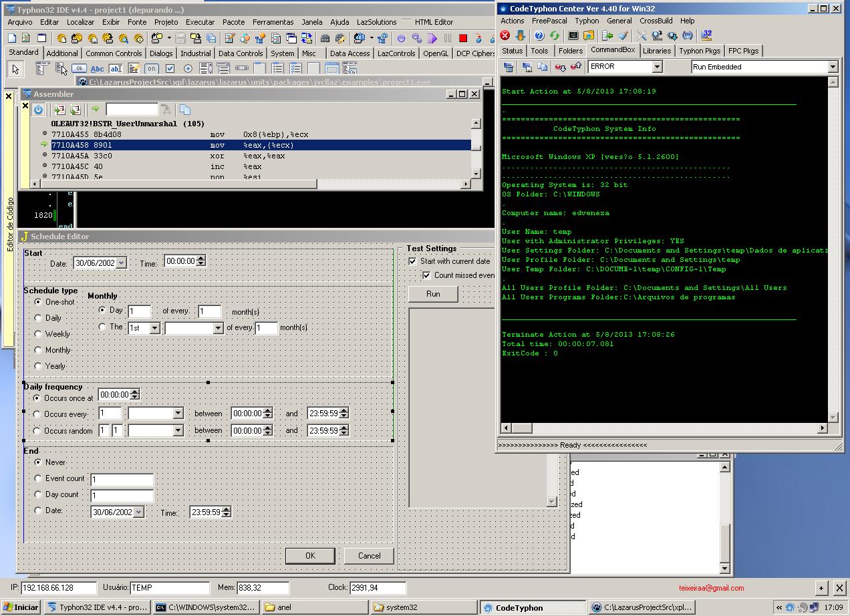Click the 'Day' number input in Monthly
The image size is (850, 616).
click(140, 311)
